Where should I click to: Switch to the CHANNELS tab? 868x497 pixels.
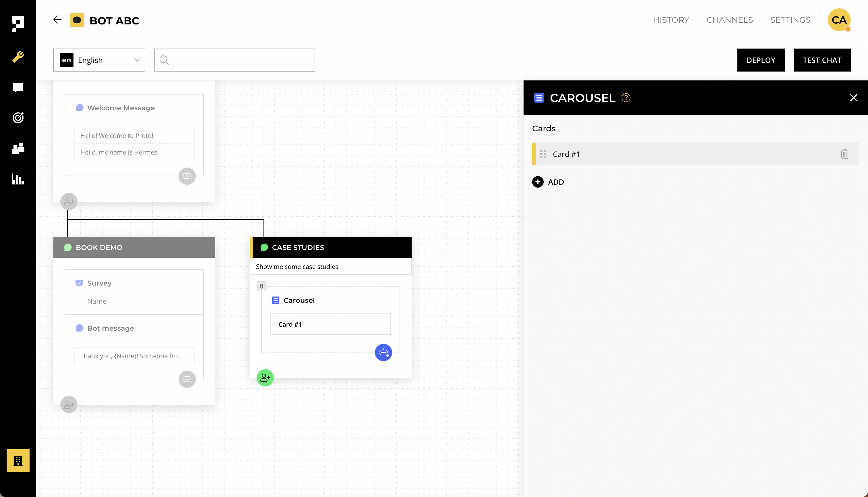point(730,20)
